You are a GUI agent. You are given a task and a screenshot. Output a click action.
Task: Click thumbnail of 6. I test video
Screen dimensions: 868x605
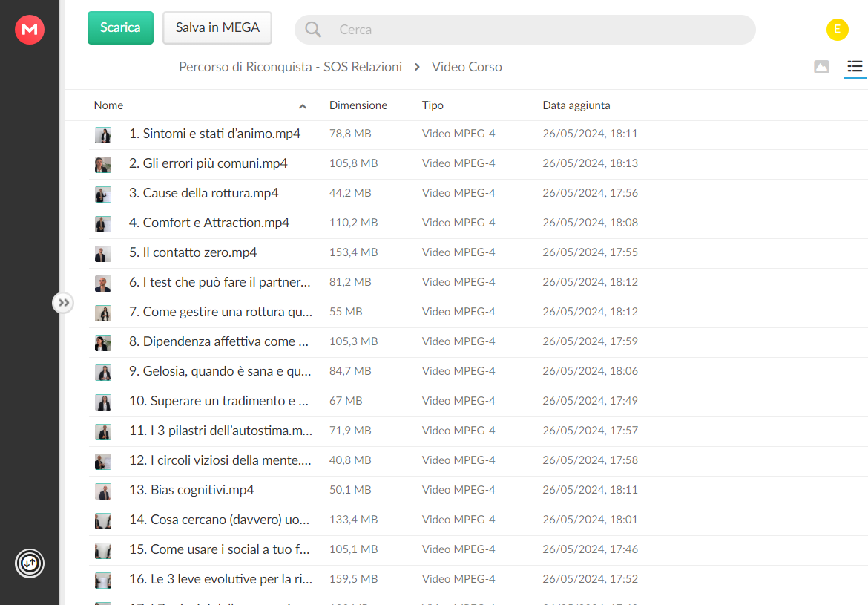point(103,284)
